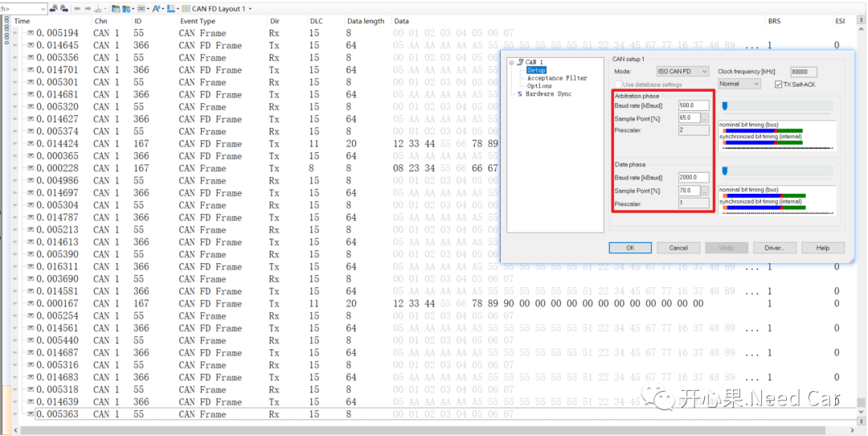Click the Data phase timing slider handle
The width and height of the screenshot is (868, 436).
point(725,171)
